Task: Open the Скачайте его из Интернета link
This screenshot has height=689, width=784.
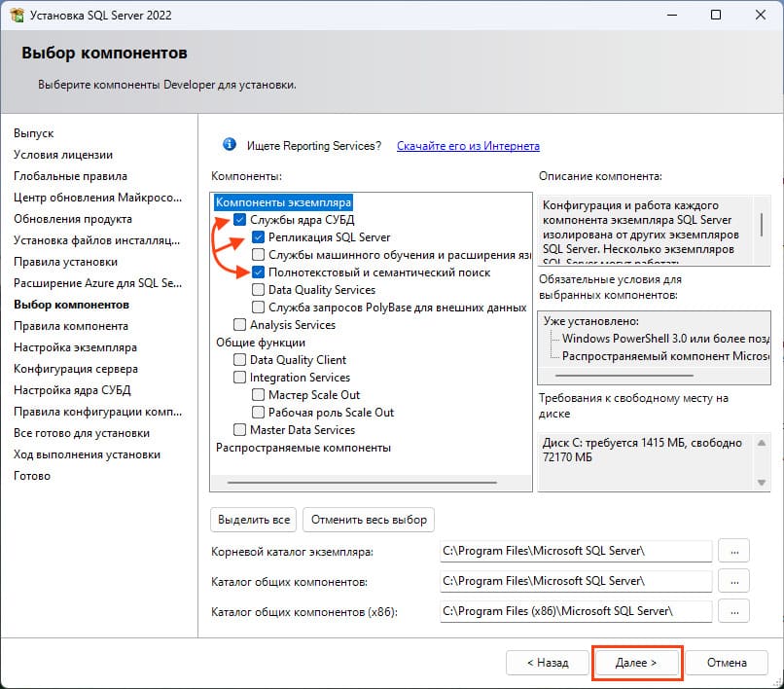Action: point(468,146)
